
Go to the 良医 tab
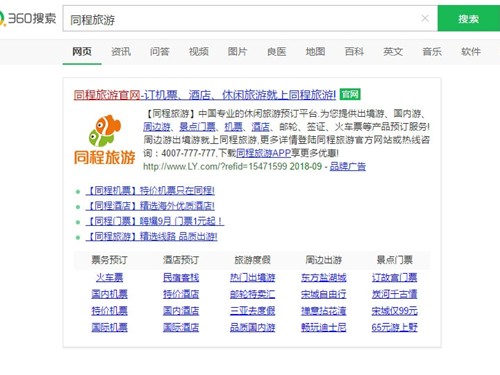tap(277, 52)
